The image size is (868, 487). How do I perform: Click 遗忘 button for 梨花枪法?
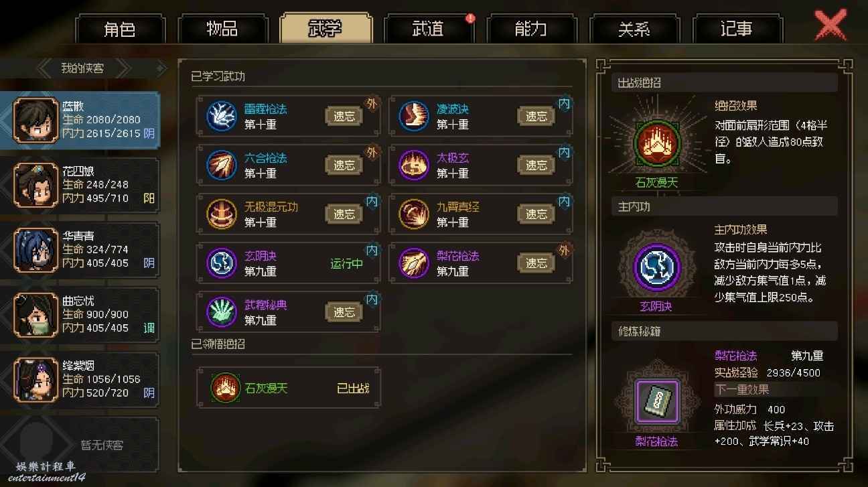coord(536,263)
